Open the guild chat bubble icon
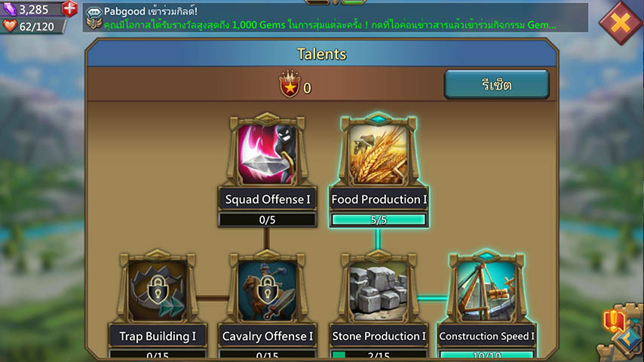The image size is (644, 362). point(94,11)
